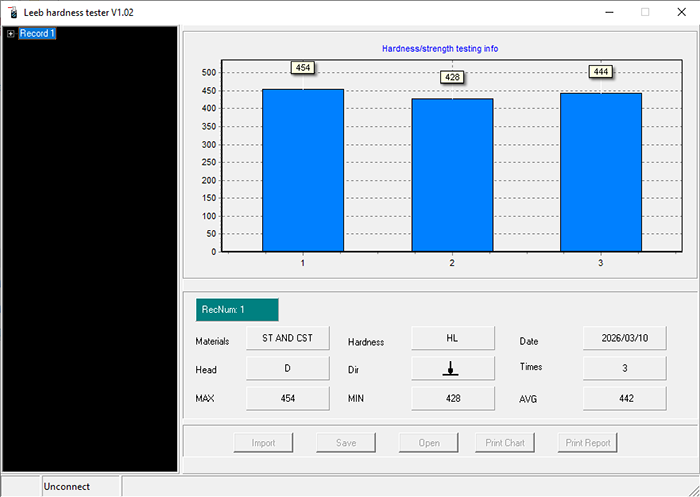Expand the Record 1 tree node

tap(10, 34)
